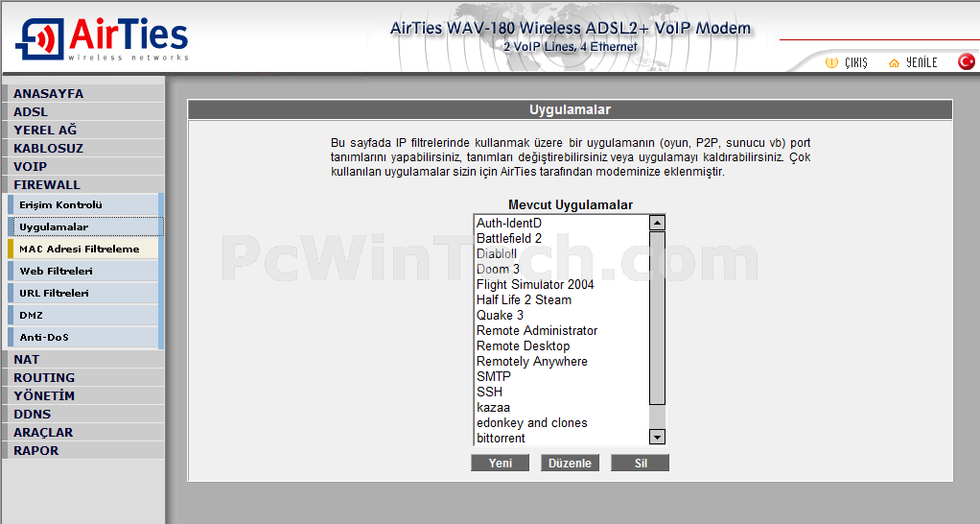Edit selected application with Düzenle
Screen dimensions: 980x524
(570, 463)
